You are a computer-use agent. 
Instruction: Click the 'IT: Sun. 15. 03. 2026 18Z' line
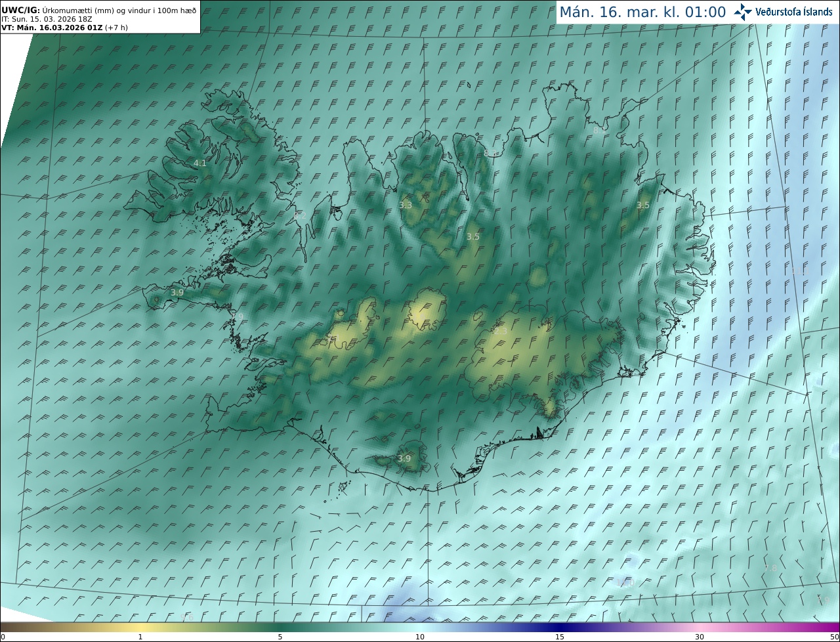(x=47, y=19)
